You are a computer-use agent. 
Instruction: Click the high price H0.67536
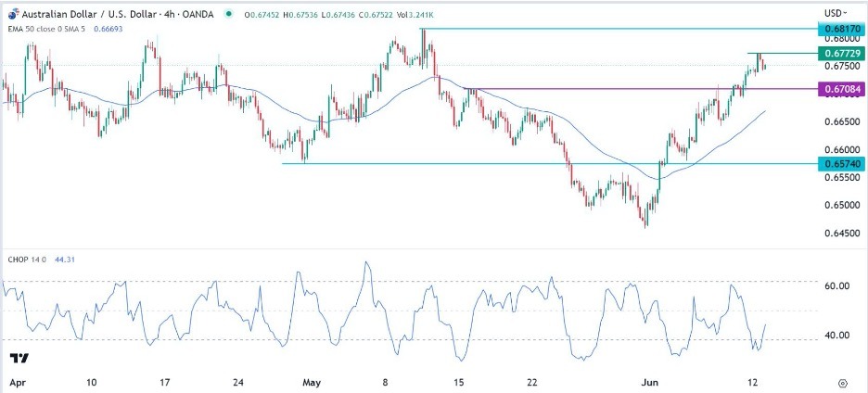pyautogui.click(x=299, y=15)
